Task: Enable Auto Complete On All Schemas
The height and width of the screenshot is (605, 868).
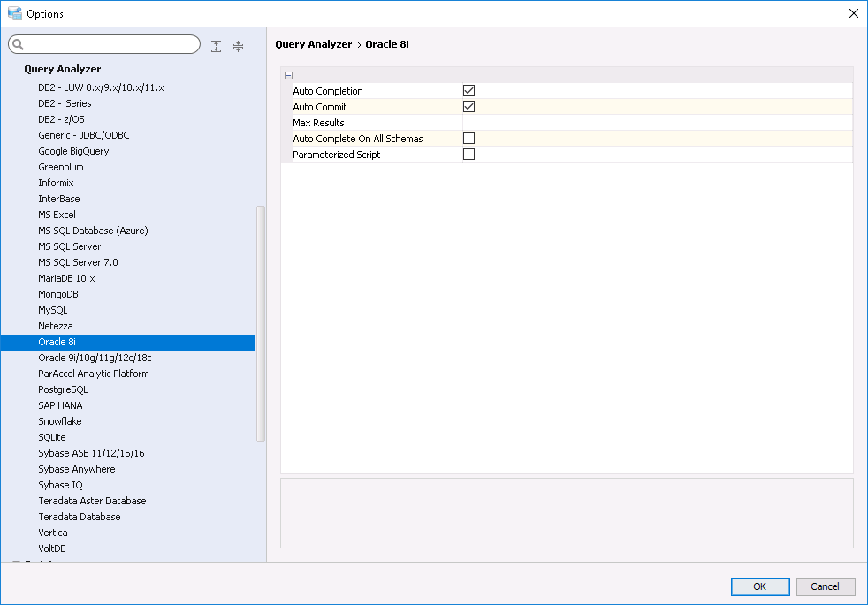Action: point(469,139)
